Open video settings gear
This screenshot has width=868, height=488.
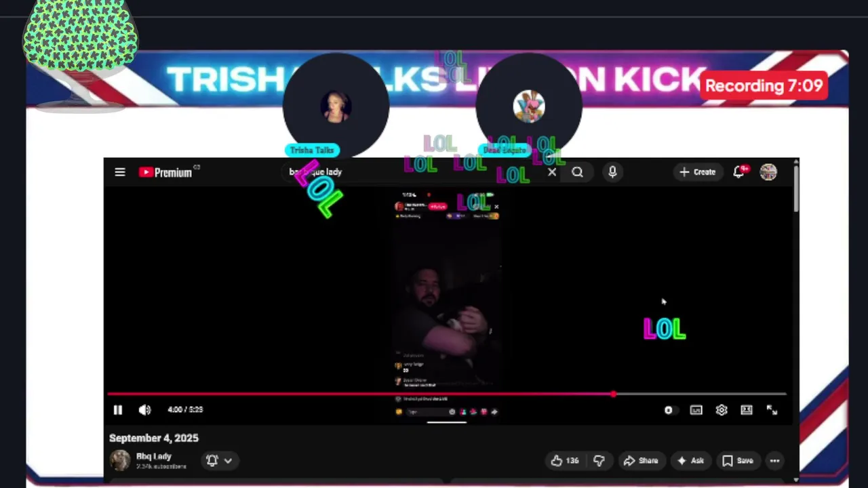click(722, 410)
